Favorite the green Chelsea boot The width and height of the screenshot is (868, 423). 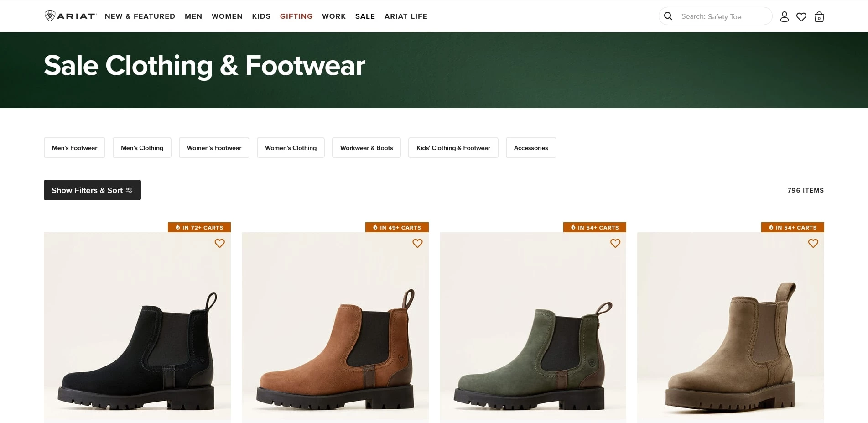click(x=615, y=243)
